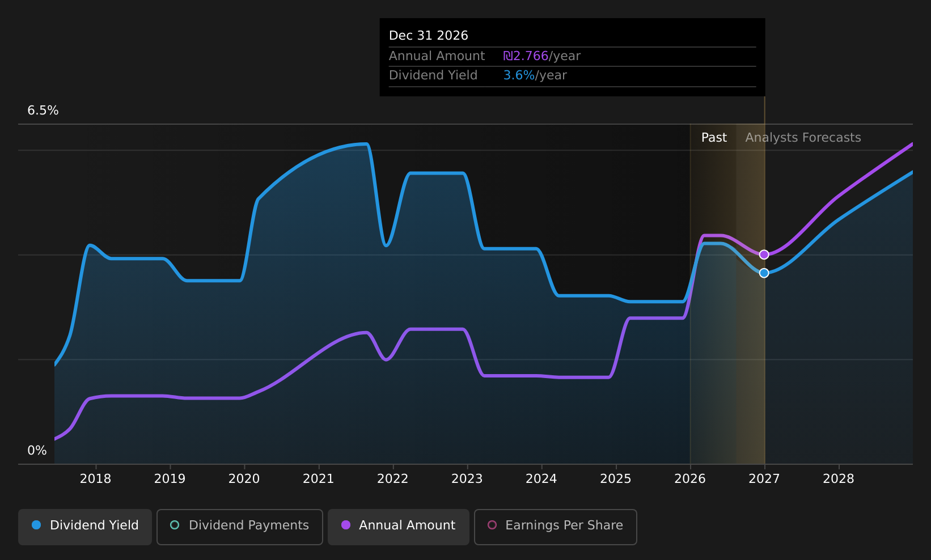Viewport: 931px width, 560px height.
Task: Click the 2025 x-axis label
Action: (615, 479)
